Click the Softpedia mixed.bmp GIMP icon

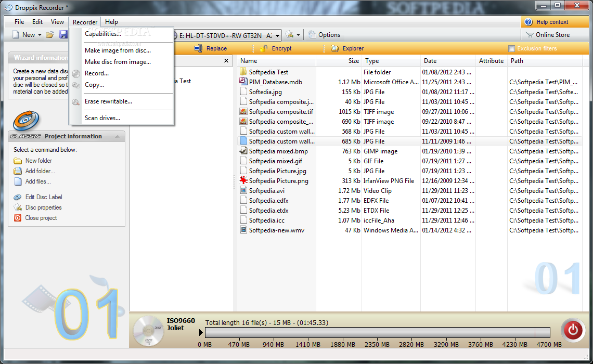243,151
